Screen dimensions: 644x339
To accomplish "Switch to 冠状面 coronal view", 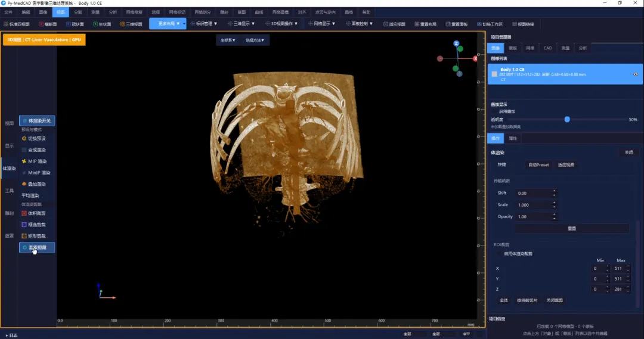I will pyautogui.click(x=75, y=24).
